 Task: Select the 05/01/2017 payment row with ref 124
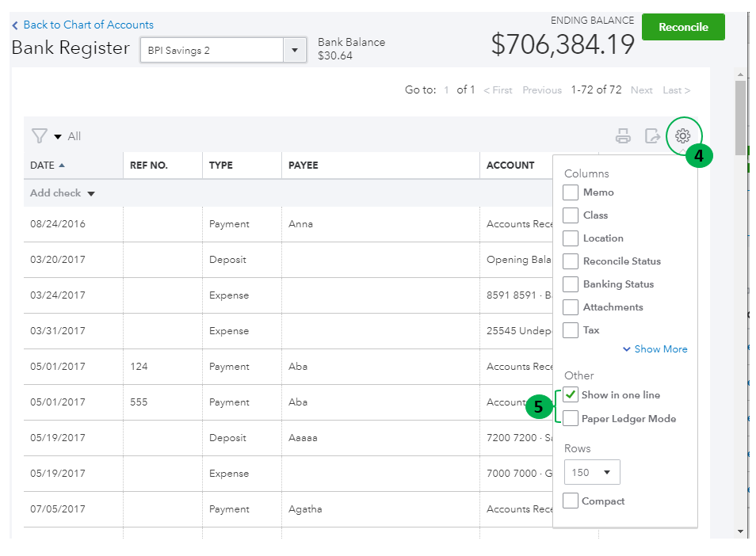click(238, 367)
